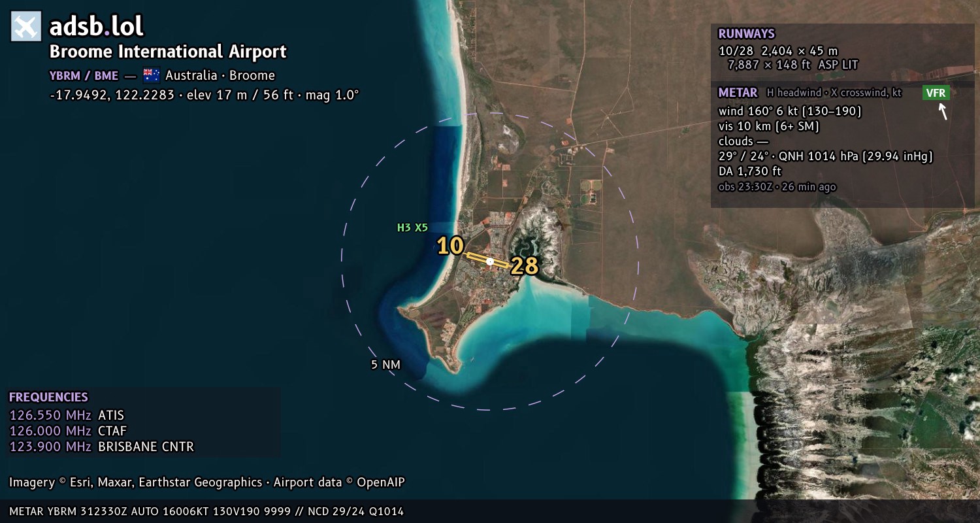Click the DA 1,730 ft density altitude

749,171
